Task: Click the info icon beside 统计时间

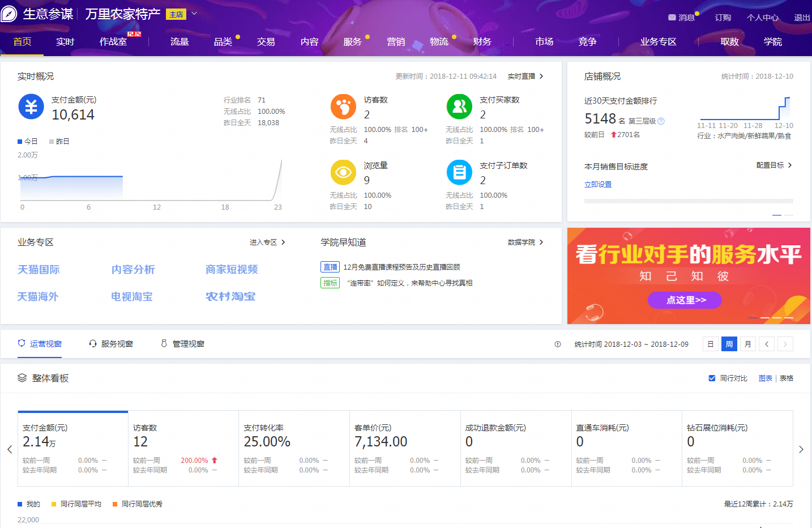Action: point(558,344)
